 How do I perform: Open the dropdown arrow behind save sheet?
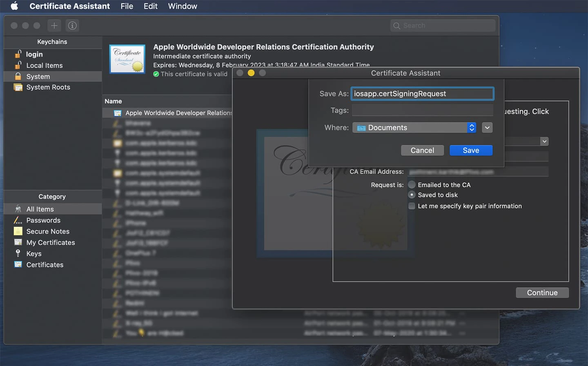(x=544, y=141)
